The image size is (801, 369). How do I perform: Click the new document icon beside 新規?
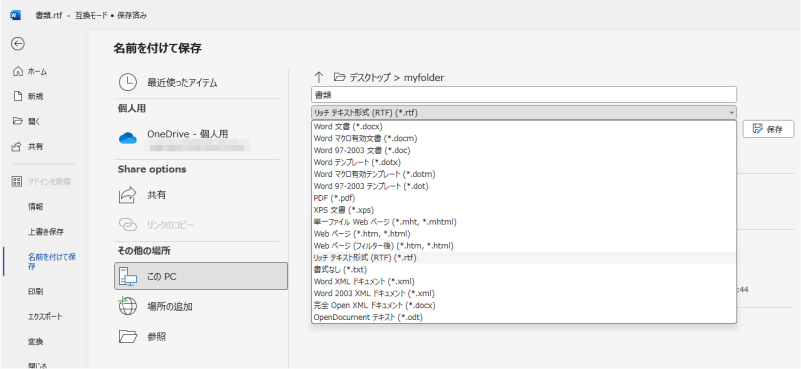18,96
